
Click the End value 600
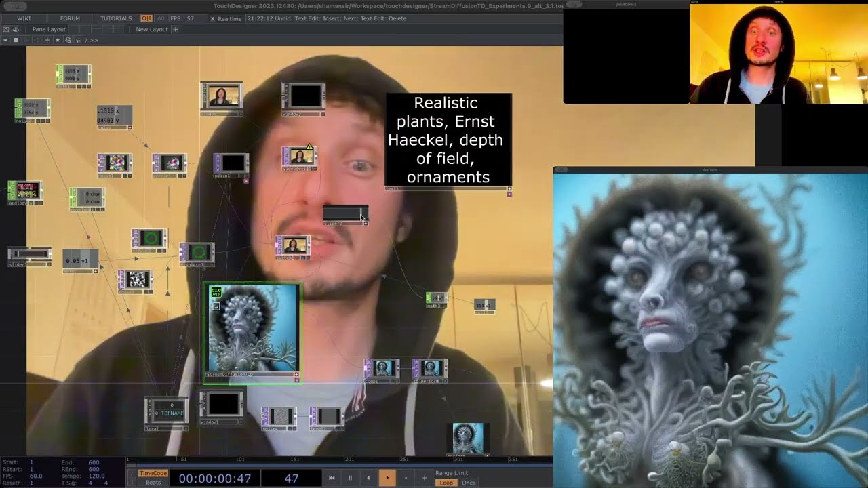tap(94, 462)
